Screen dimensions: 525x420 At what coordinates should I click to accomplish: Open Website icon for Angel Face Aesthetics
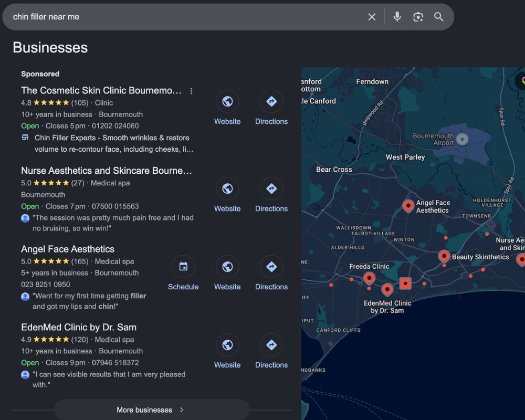click(x=227, y=267)
